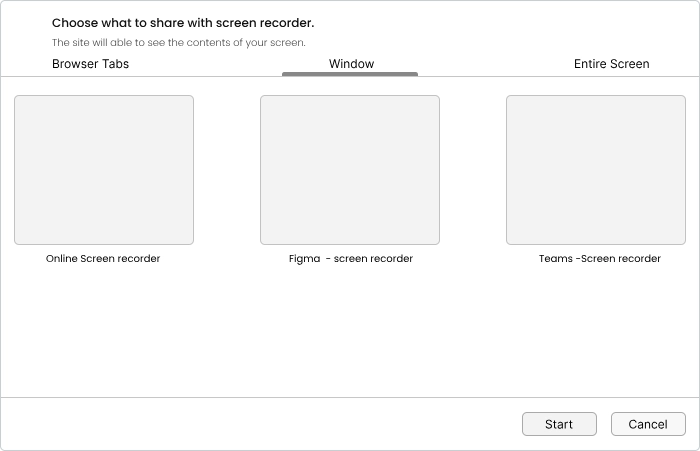
Task: Click blank gap between the Figma and Teams thumbnails
Action: [x=473, y=170]
